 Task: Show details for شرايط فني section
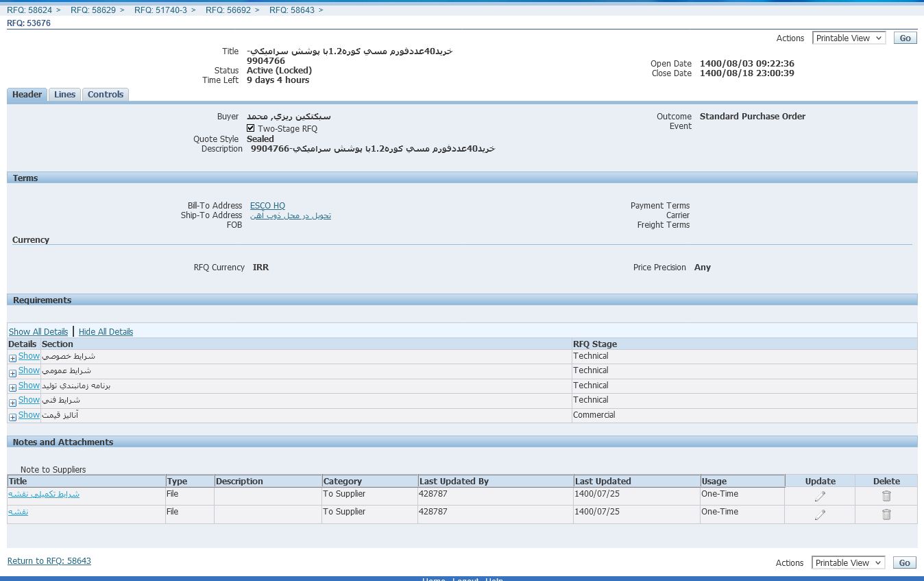29,400
